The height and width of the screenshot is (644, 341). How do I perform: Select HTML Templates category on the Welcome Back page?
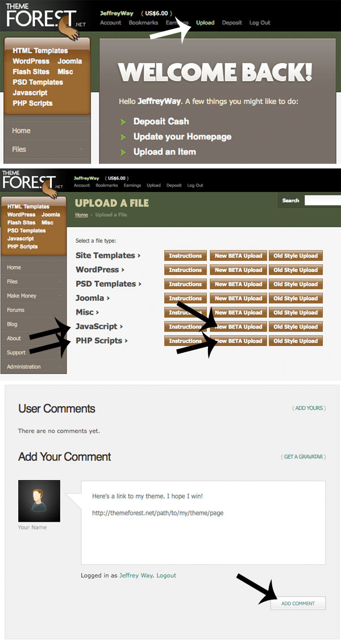coord(40,51)
